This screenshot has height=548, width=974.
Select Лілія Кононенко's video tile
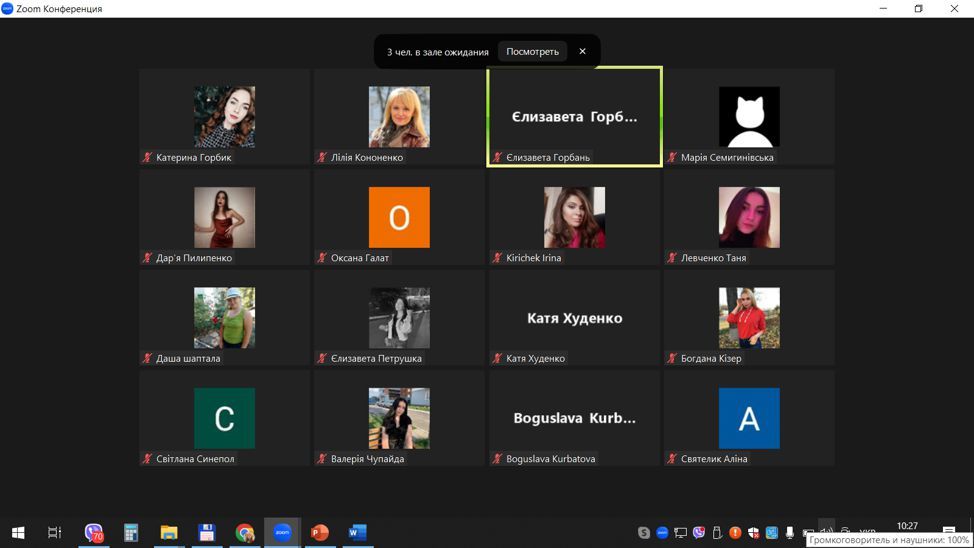point(399,117)
